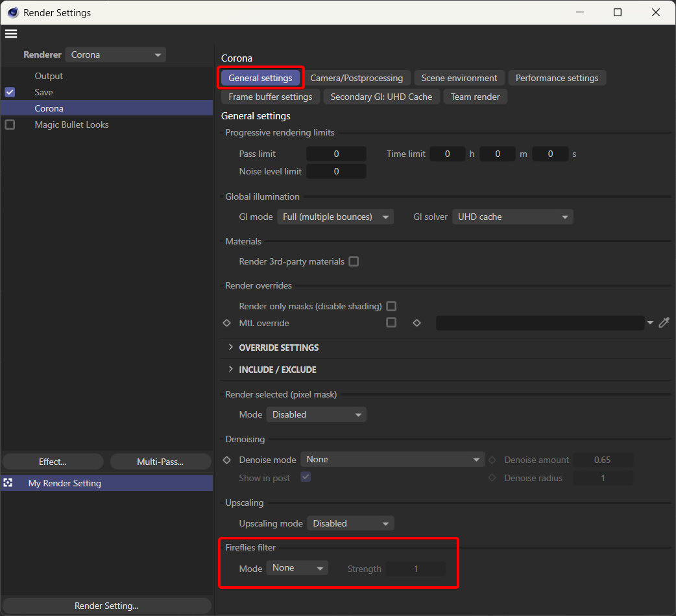The image size is (676, 616).
Task: Maximize the Render Settings window
Action: 618,12
